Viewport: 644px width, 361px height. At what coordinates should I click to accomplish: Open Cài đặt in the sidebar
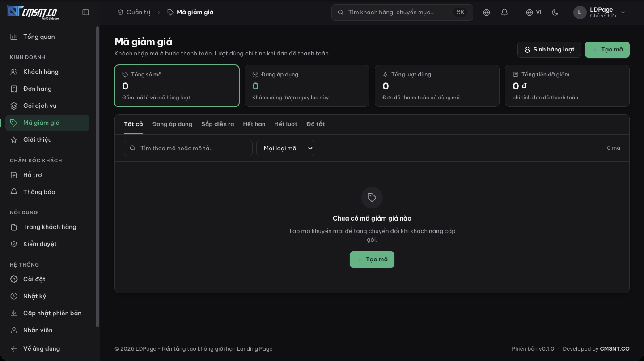coord(47,279)
